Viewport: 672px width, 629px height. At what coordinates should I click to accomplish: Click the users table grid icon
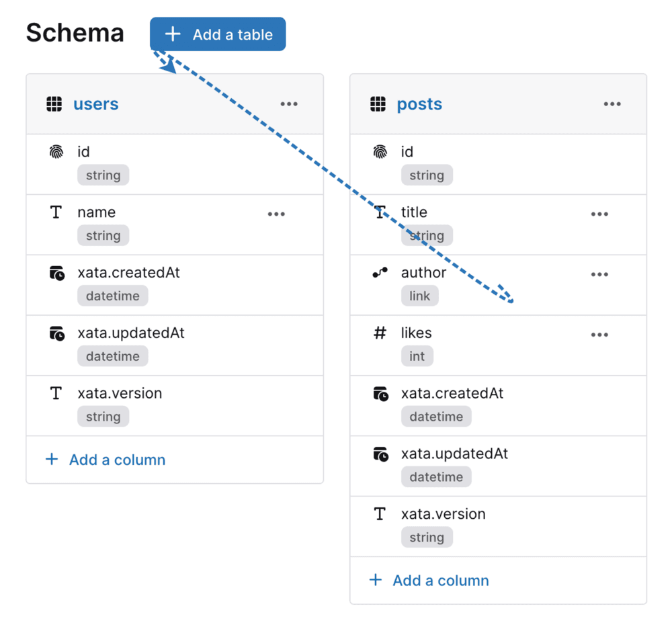pos(54,104)
